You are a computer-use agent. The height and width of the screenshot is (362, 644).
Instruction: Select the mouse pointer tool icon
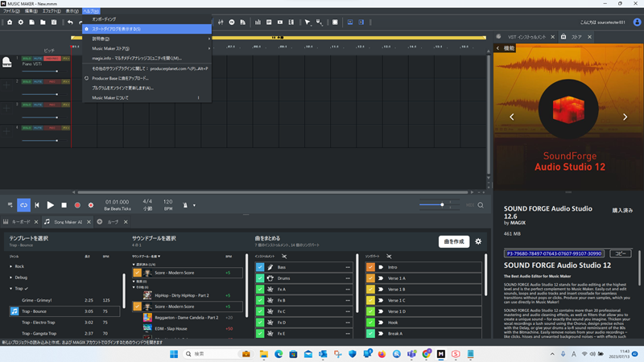(308, 23)
